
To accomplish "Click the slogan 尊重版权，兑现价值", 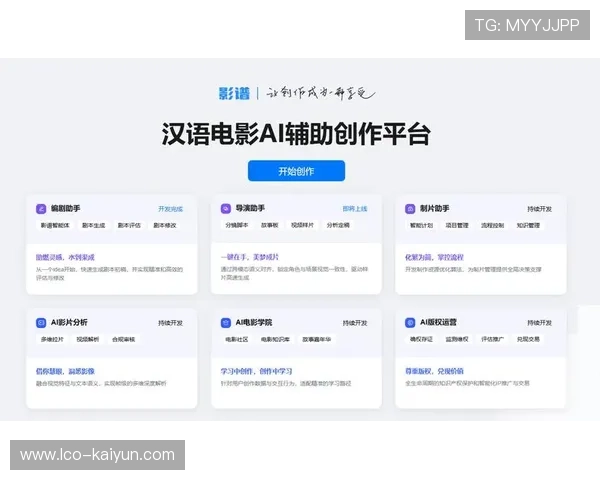I will click(x=434, y=371).
